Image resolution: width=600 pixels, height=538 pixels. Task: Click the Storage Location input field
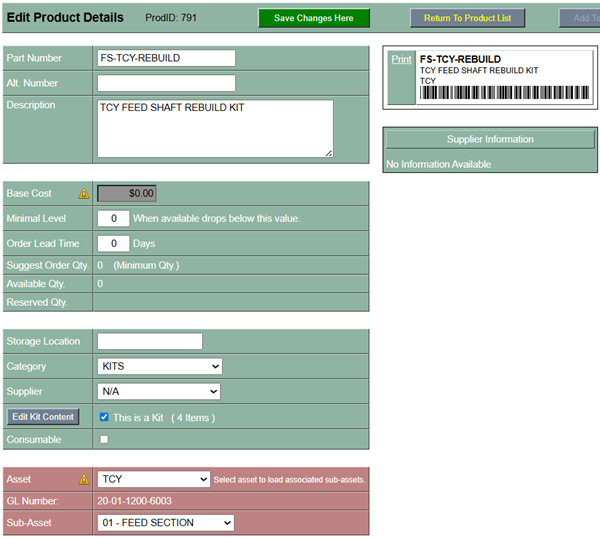pyautogui.click(x=150, y=342)
